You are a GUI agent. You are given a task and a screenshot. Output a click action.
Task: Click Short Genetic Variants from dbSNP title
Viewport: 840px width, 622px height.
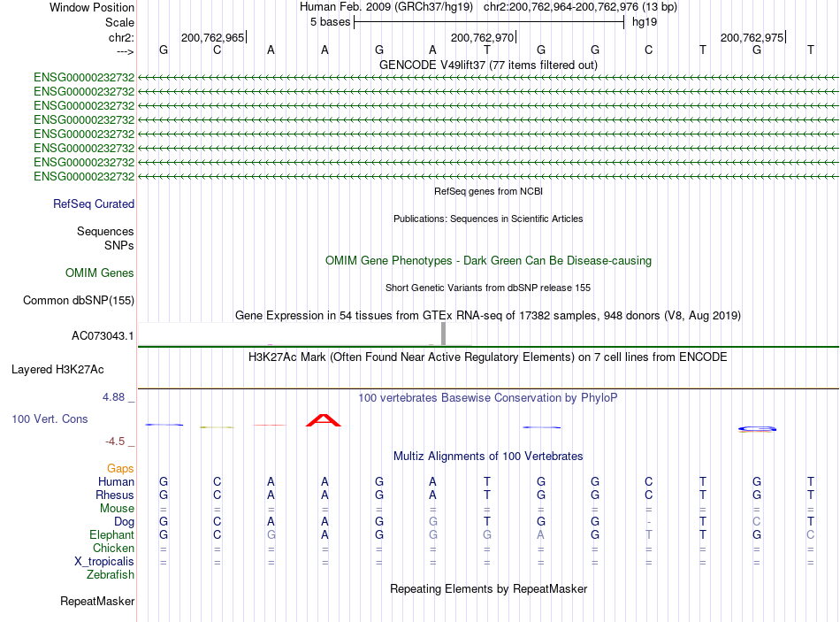pyautogui.click(x=488, y=288)
